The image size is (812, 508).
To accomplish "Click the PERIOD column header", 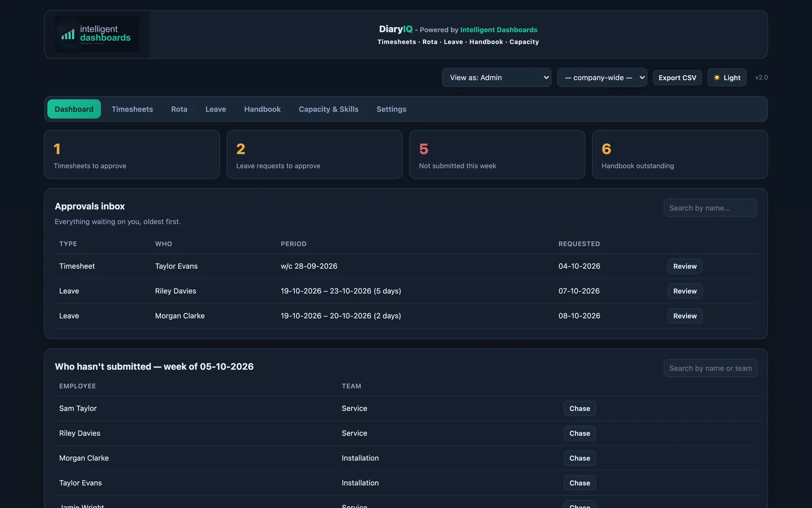I will [293, 244].
